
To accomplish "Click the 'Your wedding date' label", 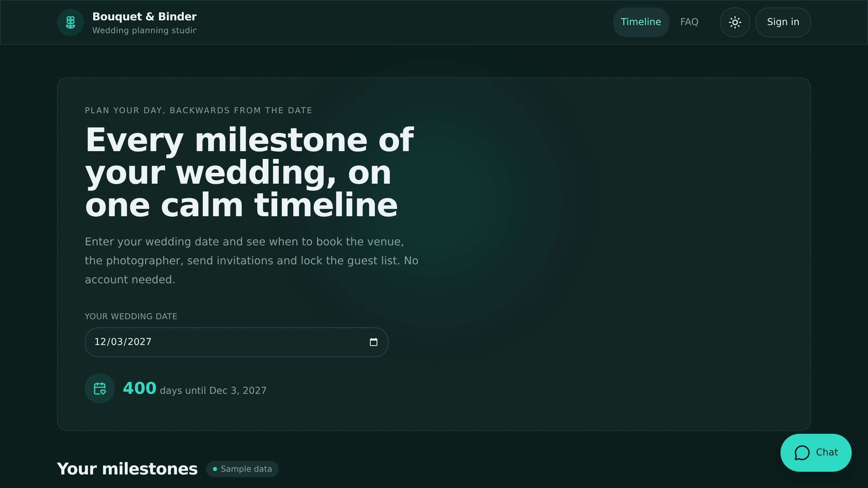I will click(x=131, y=317).
